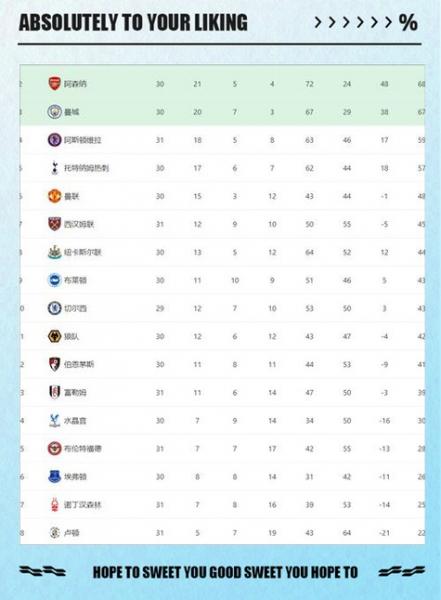The height and width of the screenshot is (600, 441).
Task: Open the Crystal Palace eagle crest
Action: coord(54,420)
